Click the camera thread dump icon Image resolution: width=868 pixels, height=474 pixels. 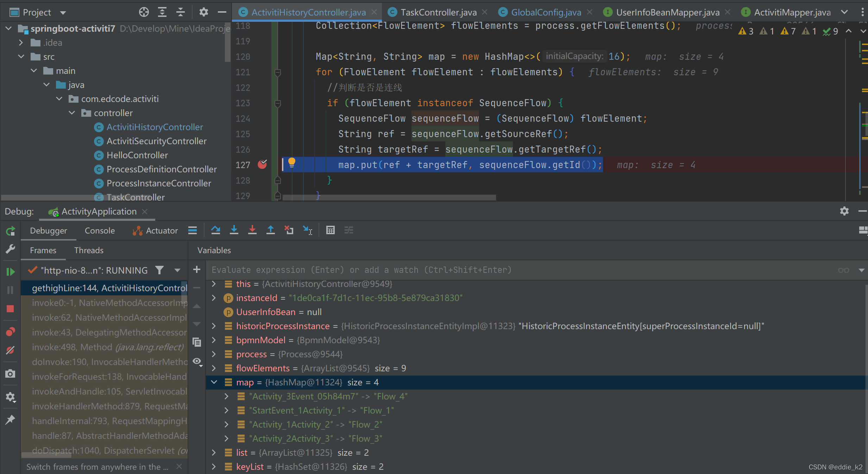[x=10, y=373]
